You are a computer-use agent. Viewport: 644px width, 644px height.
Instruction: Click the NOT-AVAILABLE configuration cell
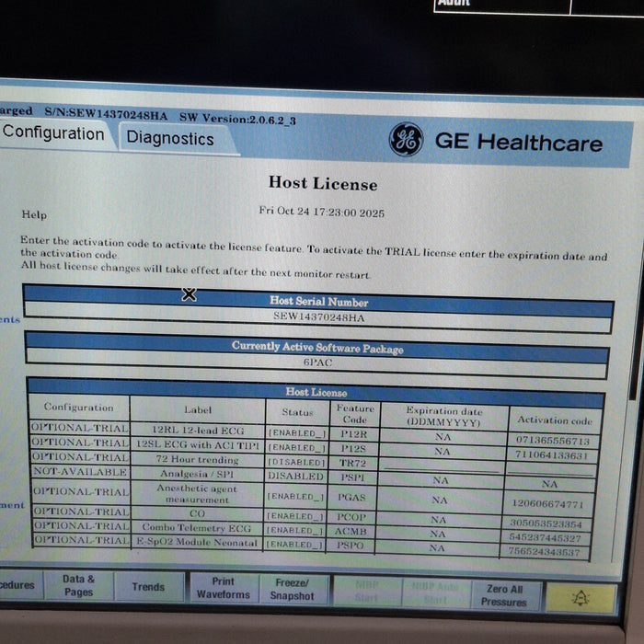pyautogui.click(x=80, y=471)
